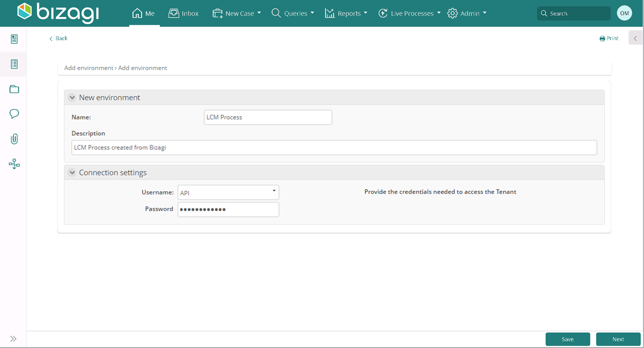The image size is (644, 348).
Task: Expand the left sidebar with double chevron
Action: (x=13, y=339)
